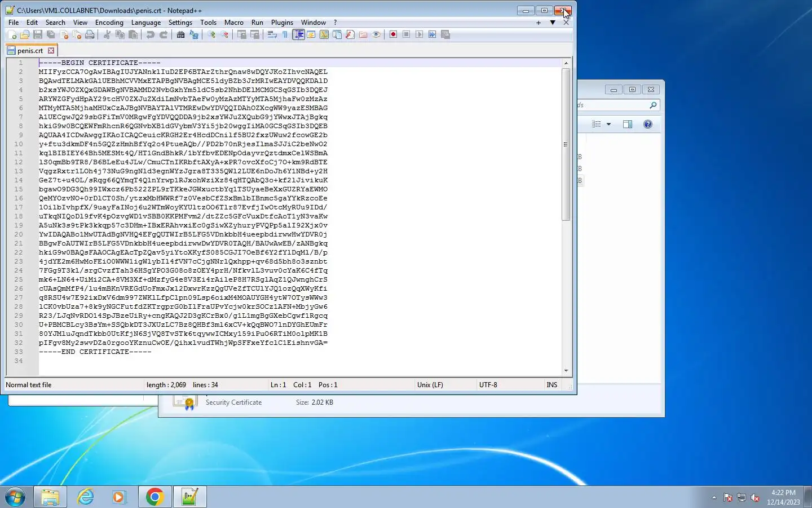Click the Close document toolbar icon
This screenshot has width=812, height=508.
tap(64, 34)
